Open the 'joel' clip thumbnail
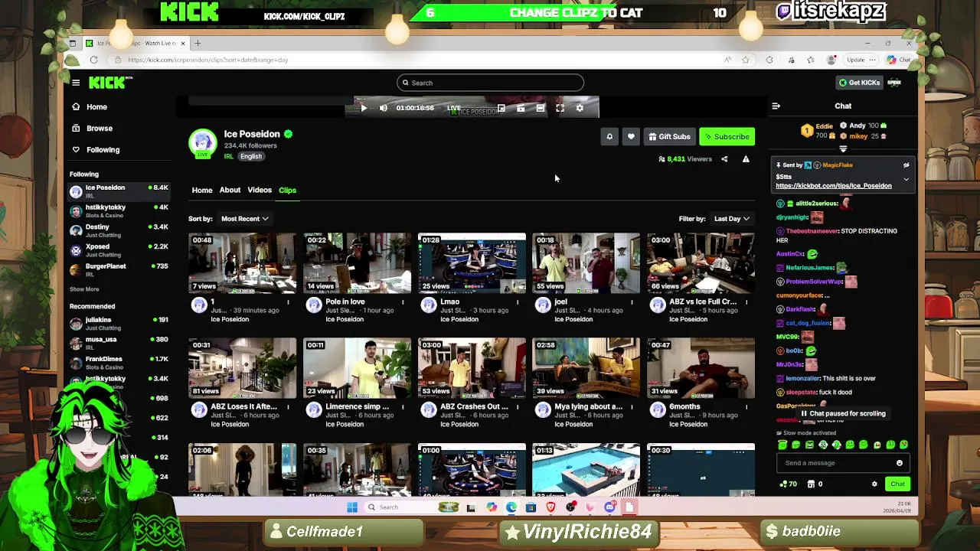The width and height of the screenshot is (980, 551). (x=586, y=263)
